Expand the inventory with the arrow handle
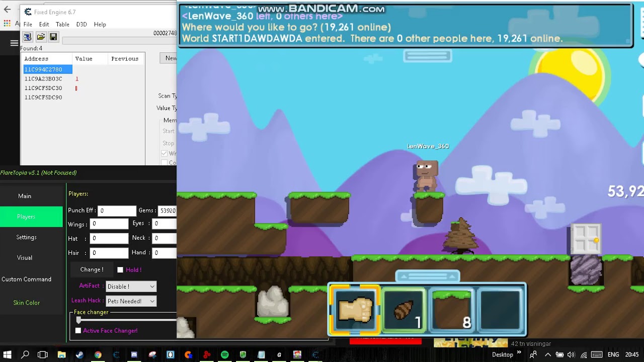Viewport: 644px width, 362px height. tap(427, 277)
